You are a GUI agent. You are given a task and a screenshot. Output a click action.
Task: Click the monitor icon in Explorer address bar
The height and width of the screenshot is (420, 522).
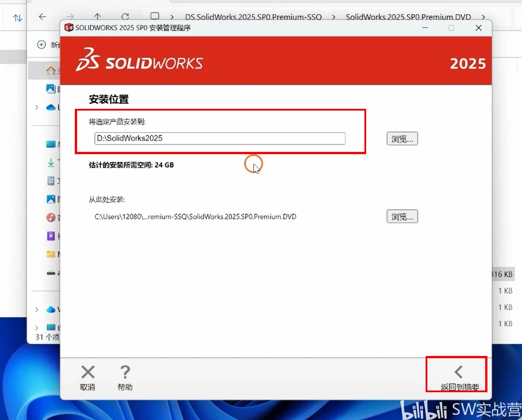coord(155,16)
